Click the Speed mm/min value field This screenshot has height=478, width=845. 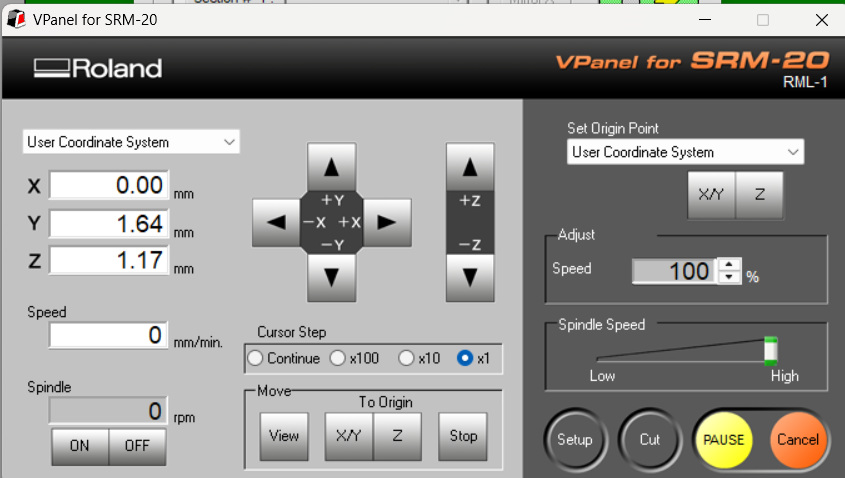pos(109,335)
